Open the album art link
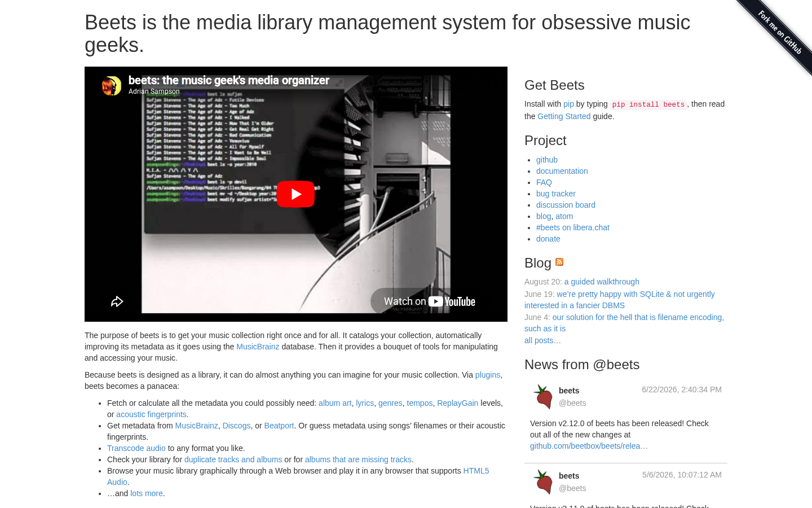 (x=335, y=403)
